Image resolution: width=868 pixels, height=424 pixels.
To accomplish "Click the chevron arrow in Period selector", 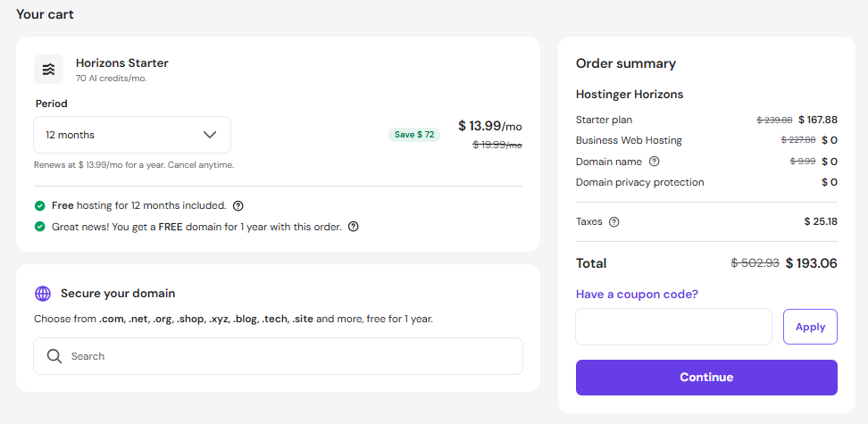I will tap(210, 135).
